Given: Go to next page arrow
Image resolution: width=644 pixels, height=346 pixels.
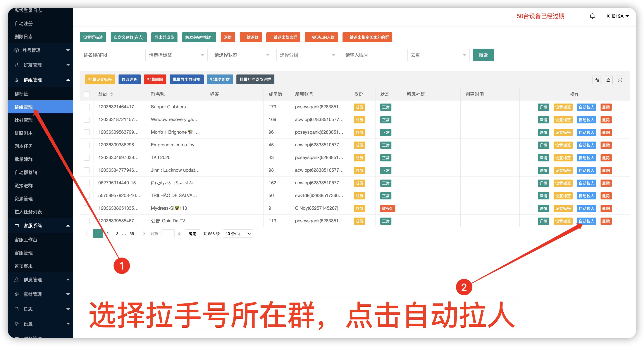Looking at the screenshot, I should 144,234.
